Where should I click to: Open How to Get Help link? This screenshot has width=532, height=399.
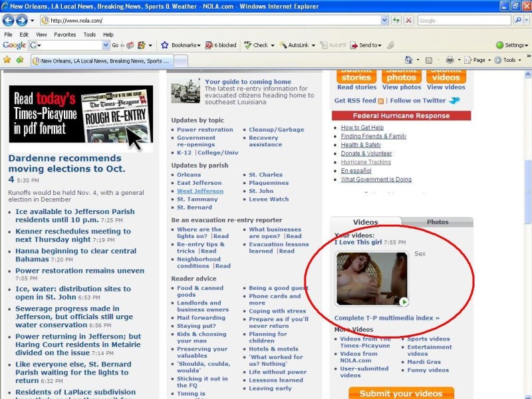pos(362,128)
